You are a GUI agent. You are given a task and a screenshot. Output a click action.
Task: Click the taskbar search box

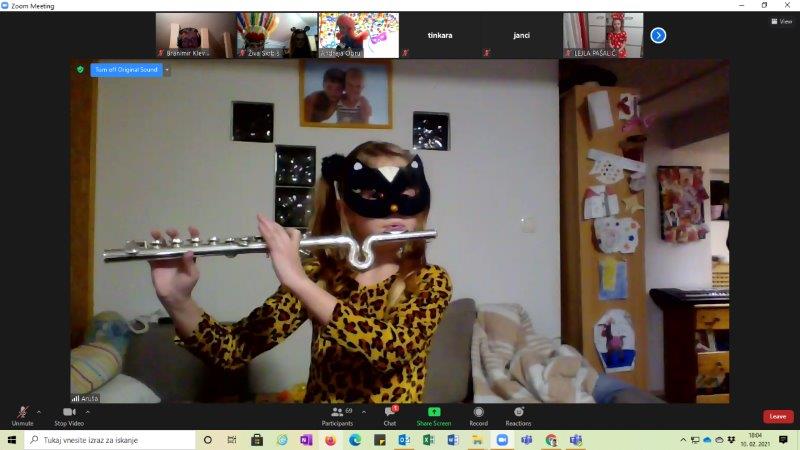tap(110, 440)
